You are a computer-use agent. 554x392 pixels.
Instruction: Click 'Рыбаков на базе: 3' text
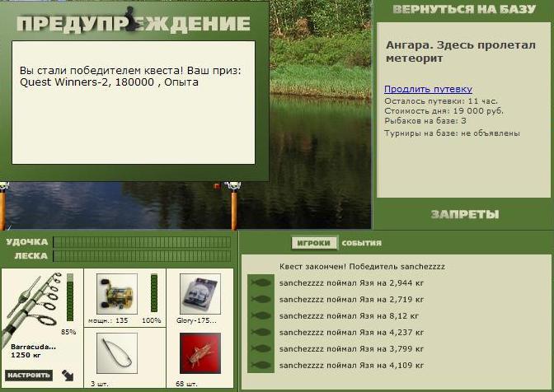point(425,121)
